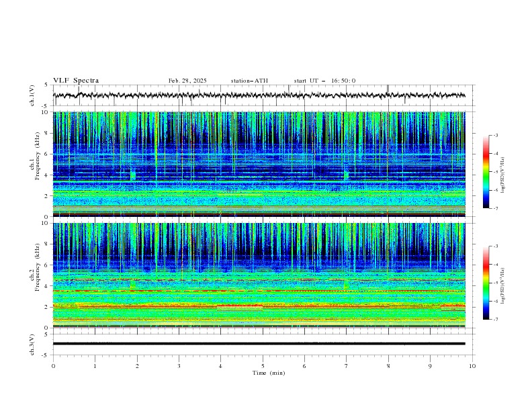Viewport: 532px width, 411px height.
Task: Click the ch.1 voltage waveform trace
Action: pyautogui.click(x=259, y=95)
